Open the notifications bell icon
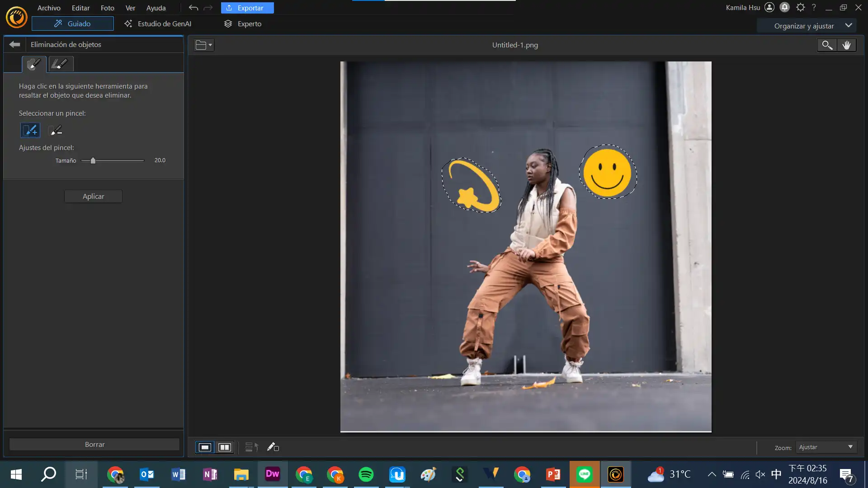Image resolution: width=868 pixels, height=488 pixels. coord(785,7)
